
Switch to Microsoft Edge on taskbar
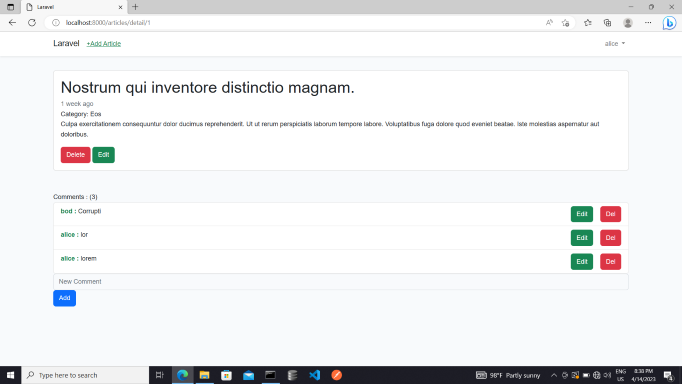coord(182,375)
